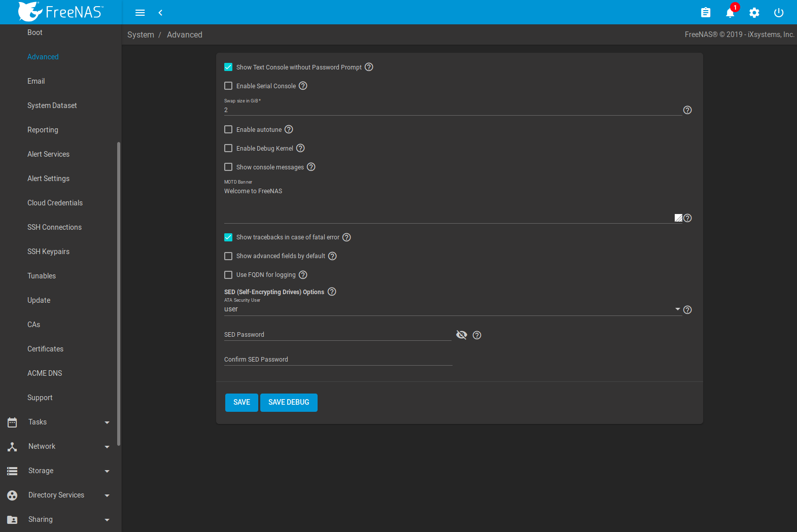Screen dimensions: 797x532
Task: Check Enable autotune
Action: (x=228, y=129)
